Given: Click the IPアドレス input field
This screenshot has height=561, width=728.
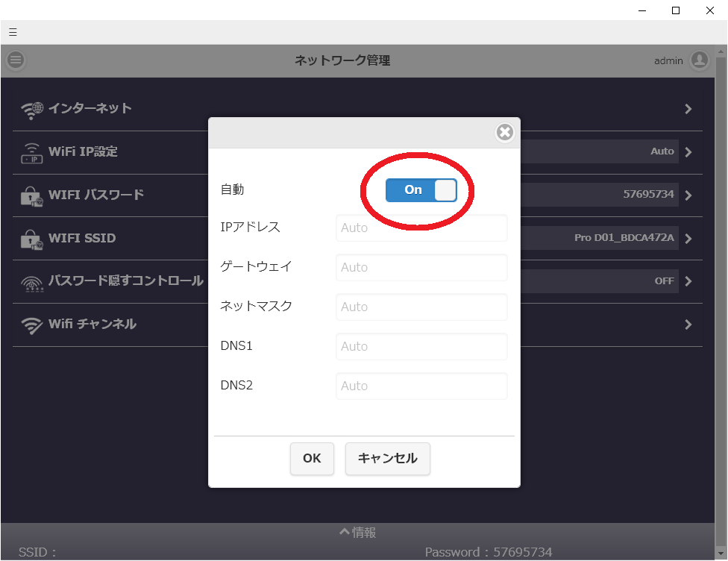Looking at the screenshot, I should click(421, 228).
